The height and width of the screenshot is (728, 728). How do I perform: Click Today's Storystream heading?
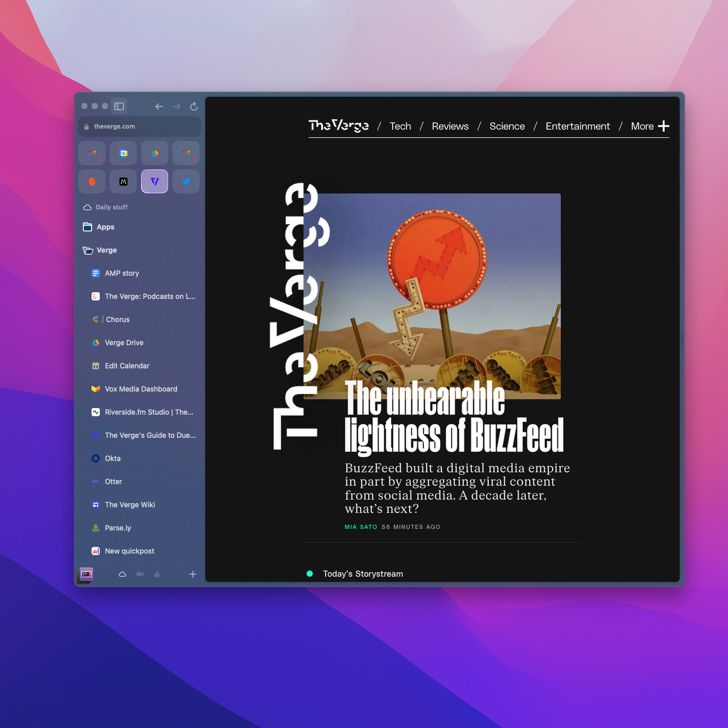(x=363, y=574)
